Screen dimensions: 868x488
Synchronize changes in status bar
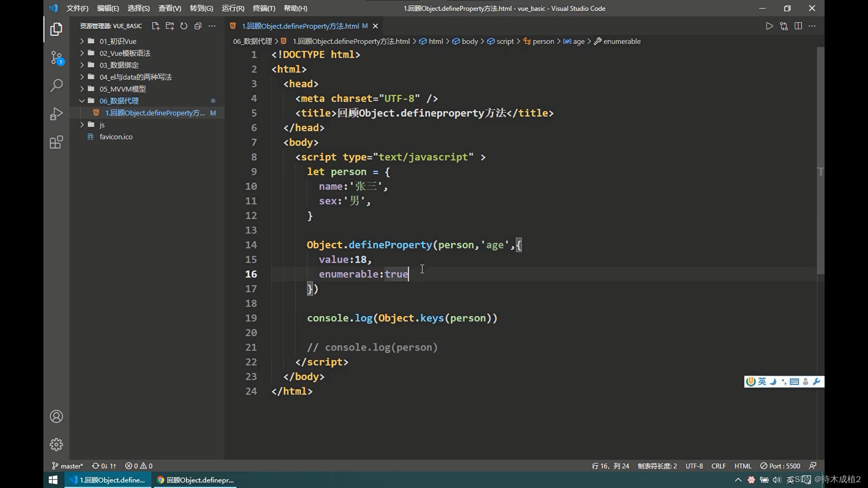(104, 466)
